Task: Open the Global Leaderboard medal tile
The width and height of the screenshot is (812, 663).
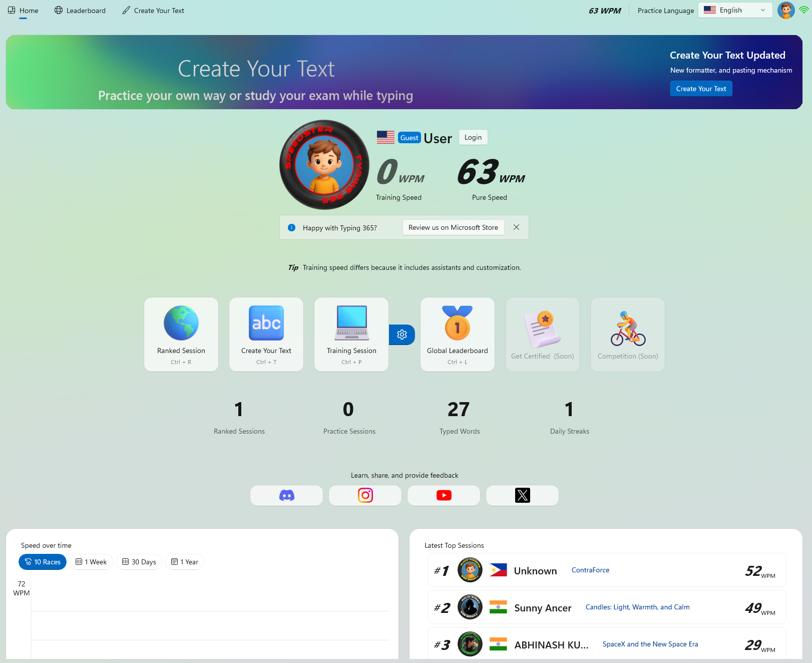Action: 457,335
